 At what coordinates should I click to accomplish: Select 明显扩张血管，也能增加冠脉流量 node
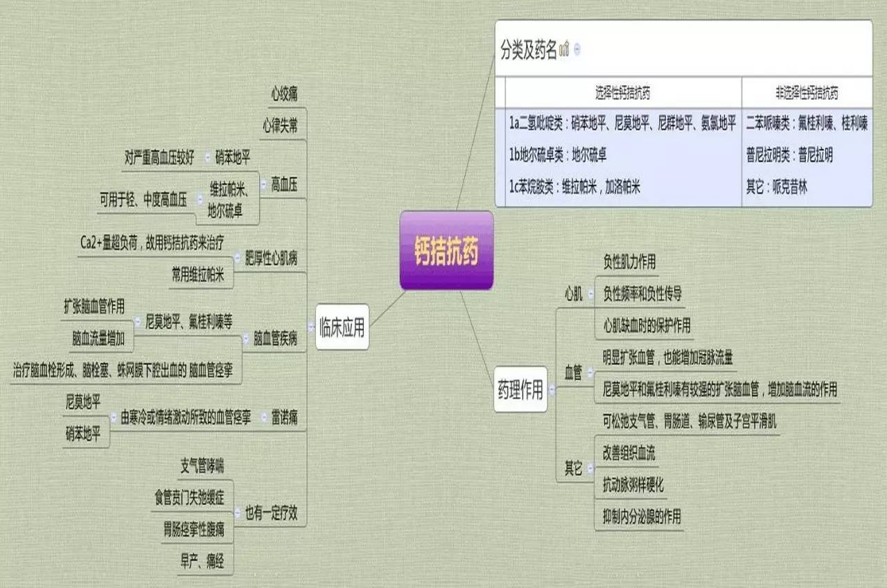(x=668, y=358)
